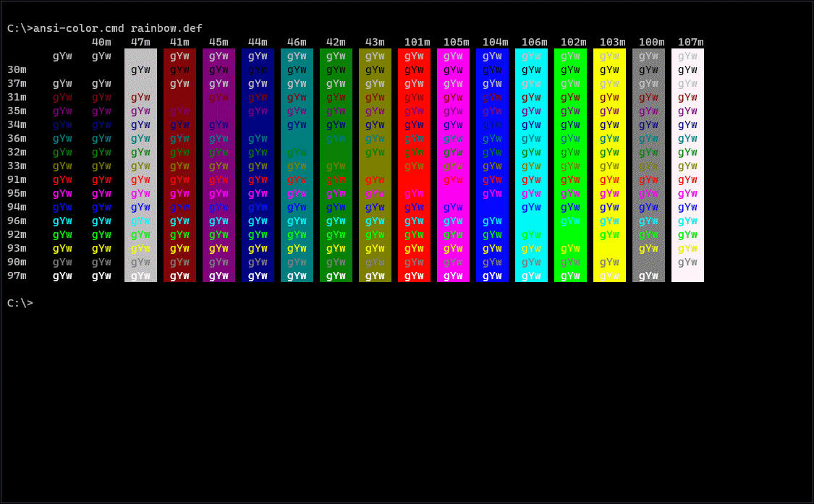The height and width of the screenshot is (504, 814).
Task: Click the olive gYw in row 33m under 104m
Action: pos(492,166)
